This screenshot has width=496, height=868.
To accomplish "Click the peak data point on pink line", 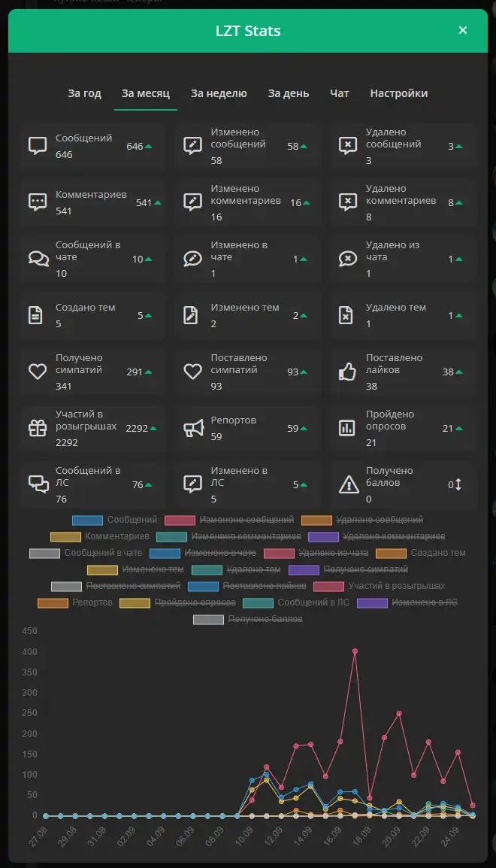I will [355, 651].
